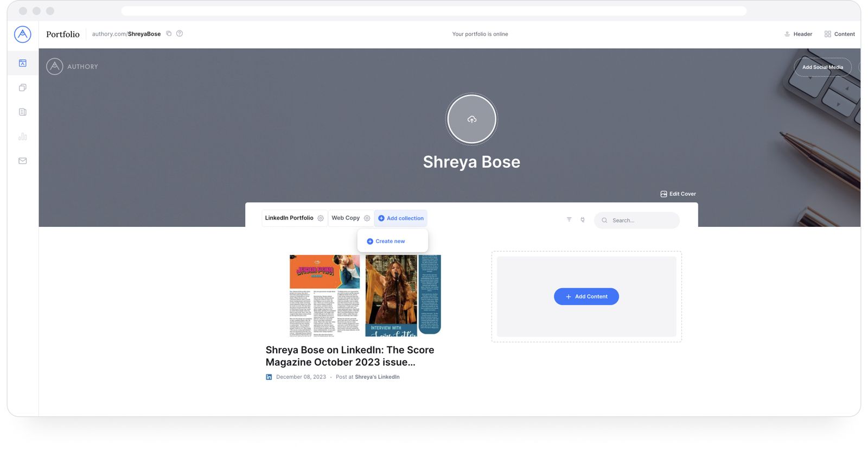Open settings gear for LinkedIn Portfolio collection
The image size is (868, 451).
point(321,218)
